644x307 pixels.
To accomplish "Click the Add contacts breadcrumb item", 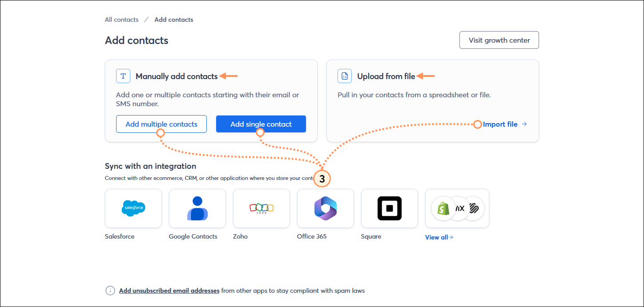I will 174,20.
